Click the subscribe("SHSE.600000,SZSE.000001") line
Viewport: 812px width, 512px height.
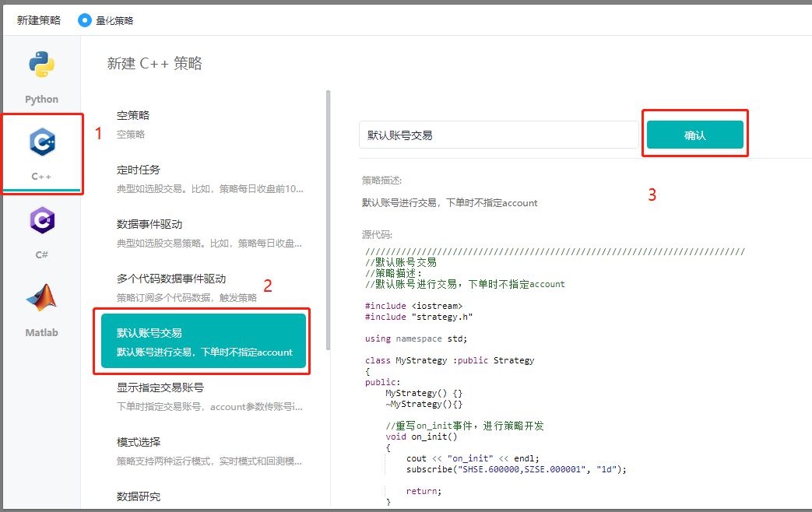coord(516,469)
